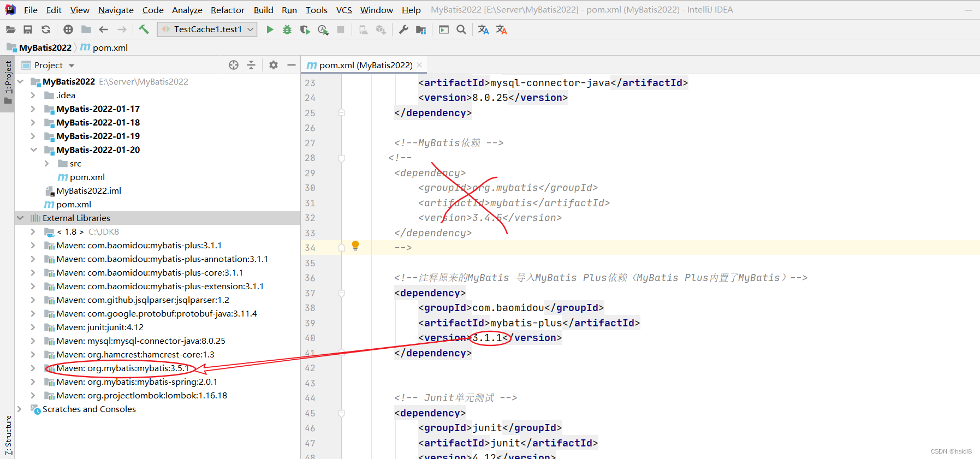Image resolution: width=980 pixels, height=459 pixels.
Task: Expand MyBatis-2022-01-17 module
Action: (x=33, y=109)
